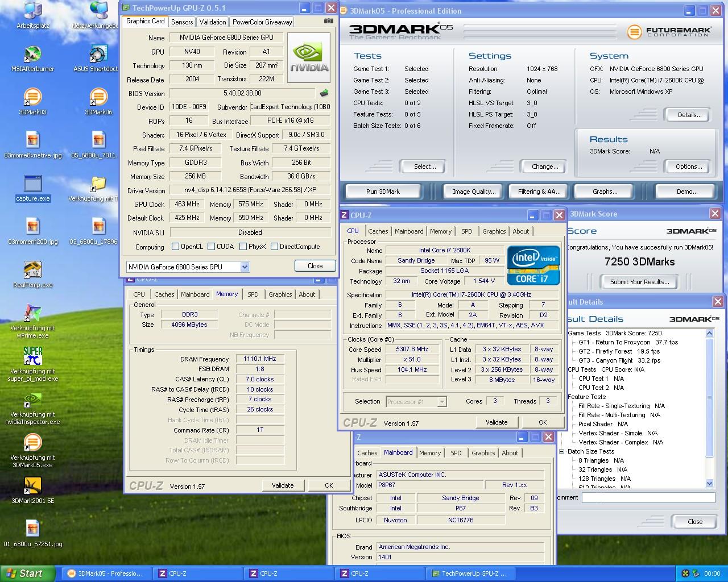Viewport: 728px width, 582px height.
Task: Open the Start menu
Action: pyautogui.click(x=28, y=573)
